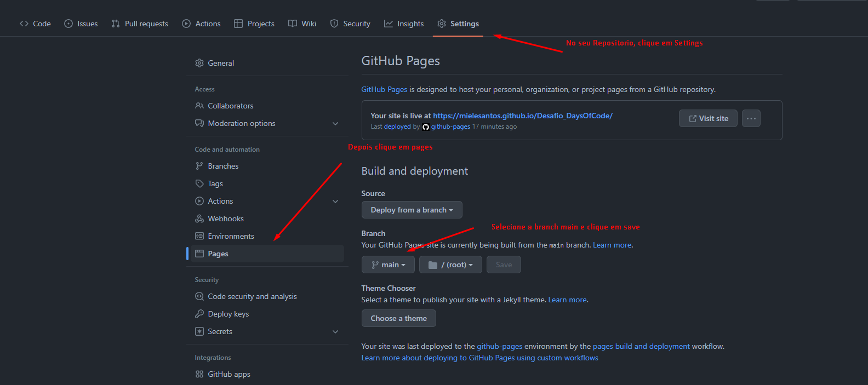Open Webhooks settings

267,219
